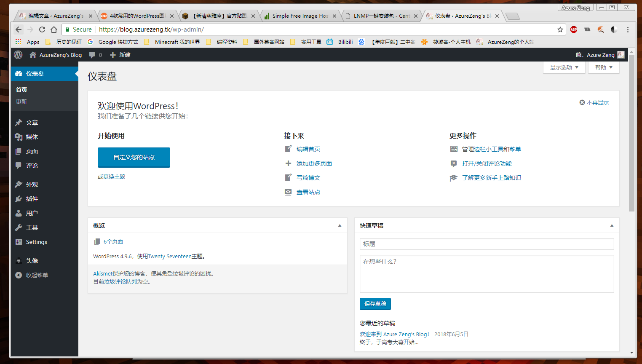Switch to 编辑文章 browser tab

pos(55,16)
